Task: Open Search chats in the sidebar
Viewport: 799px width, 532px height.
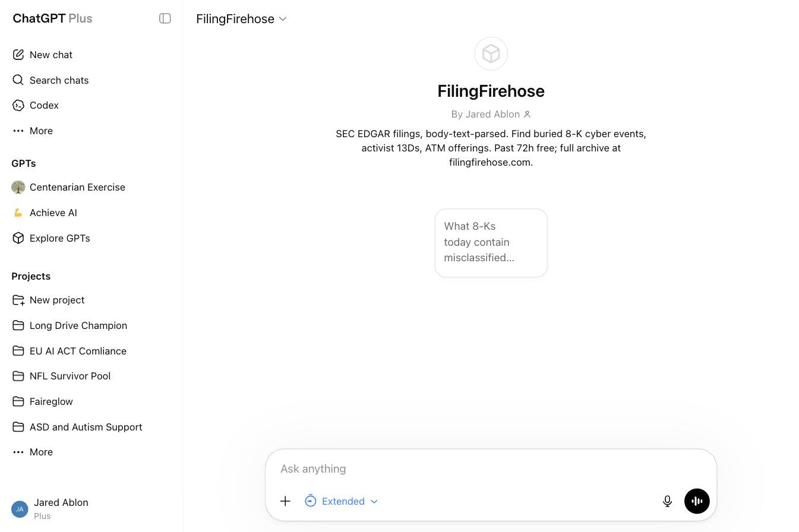Action: tap(91, 80)
